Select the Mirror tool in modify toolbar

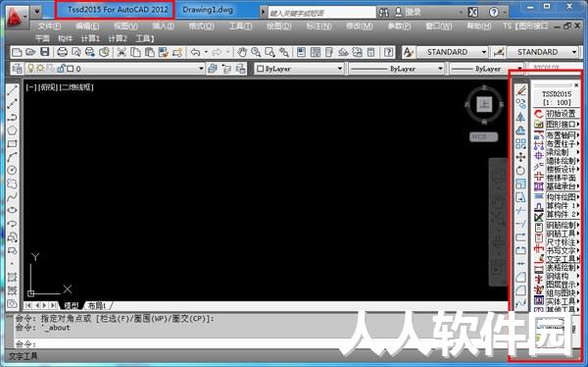click(520, 117)
